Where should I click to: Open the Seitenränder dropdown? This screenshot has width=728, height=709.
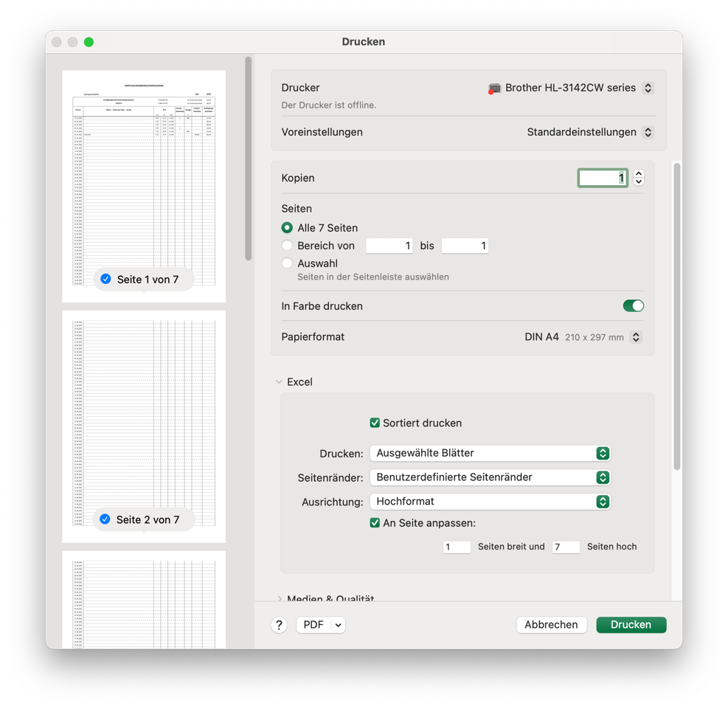(490, 477)
